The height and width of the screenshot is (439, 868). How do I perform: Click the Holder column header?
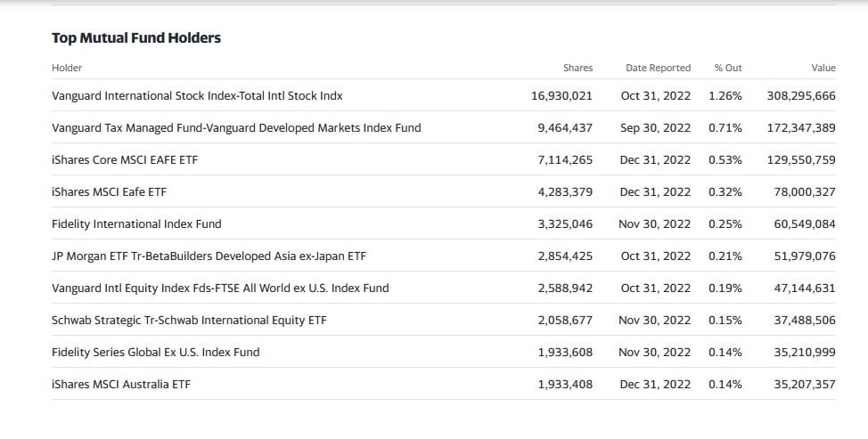(67, 68)
